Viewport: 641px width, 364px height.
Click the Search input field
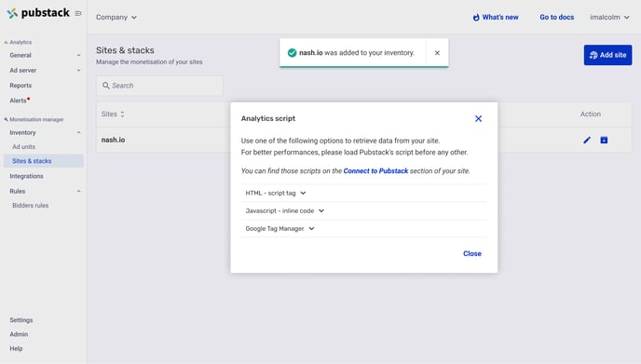(x=160, y=86)
